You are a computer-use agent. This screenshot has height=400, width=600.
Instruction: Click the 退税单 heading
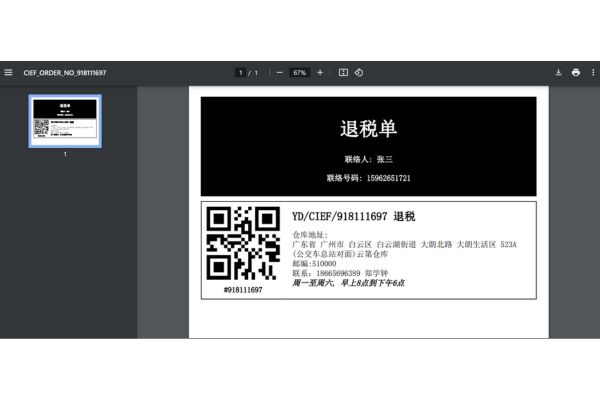pyautogui.click(x=368, y=129)
